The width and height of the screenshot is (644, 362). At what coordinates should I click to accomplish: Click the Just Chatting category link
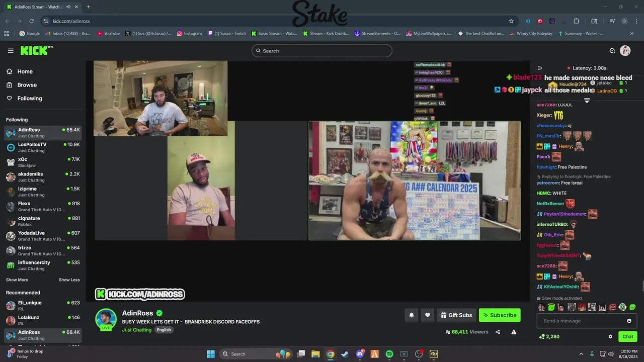coord(136,330)
